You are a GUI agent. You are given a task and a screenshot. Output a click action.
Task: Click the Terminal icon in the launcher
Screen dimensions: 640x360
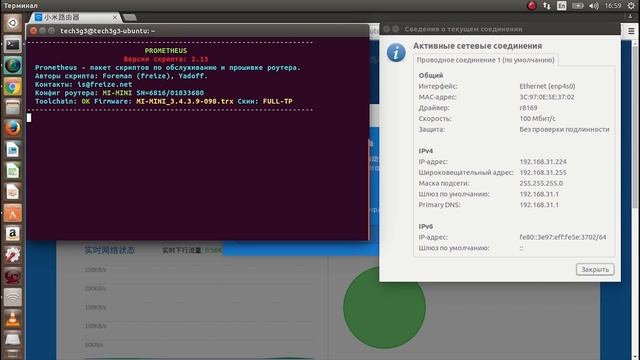pyautogui.click(x=12, y=44)
